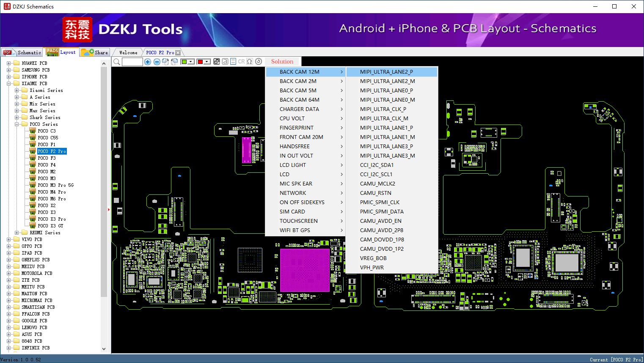Viewport: 644px width, 363px height.
Task: Expand the IPHONE PCB tree node
Action: click(x=9, y=77)
